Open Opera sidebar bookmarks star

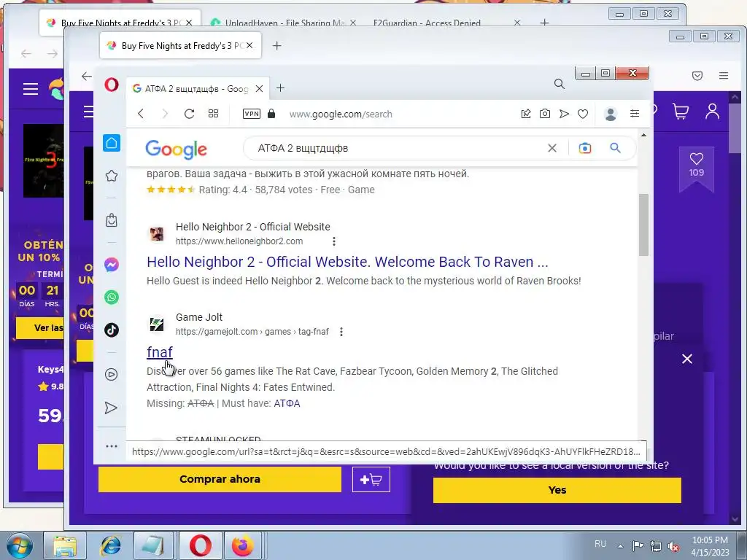coord(112,176)
